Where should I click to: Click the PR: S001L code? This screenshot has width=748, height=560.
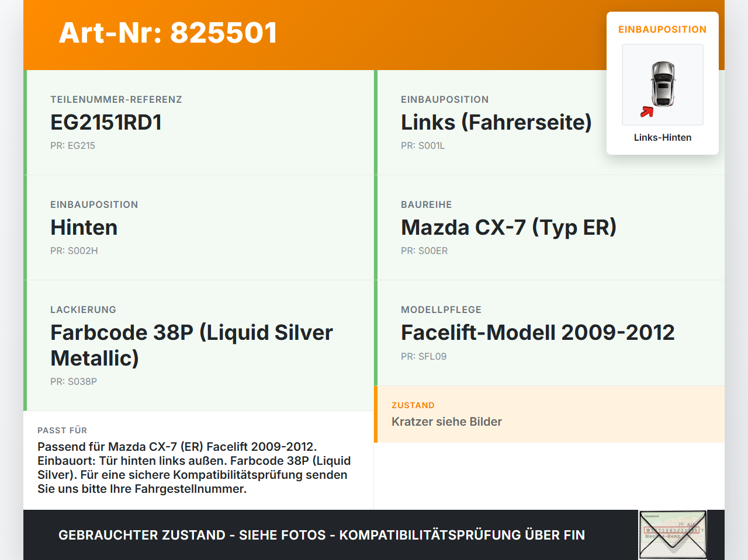[x=423, y=145]
